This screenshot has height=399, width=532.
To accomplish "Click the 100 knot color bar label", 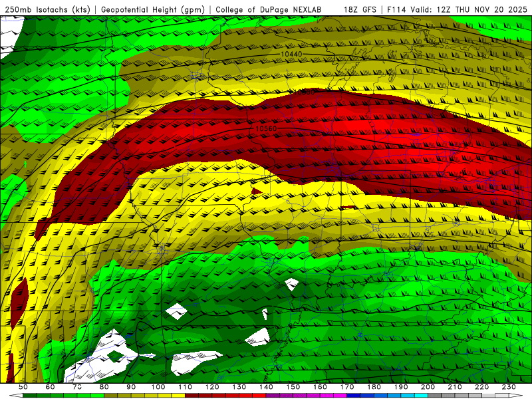I will click(158, 387).
